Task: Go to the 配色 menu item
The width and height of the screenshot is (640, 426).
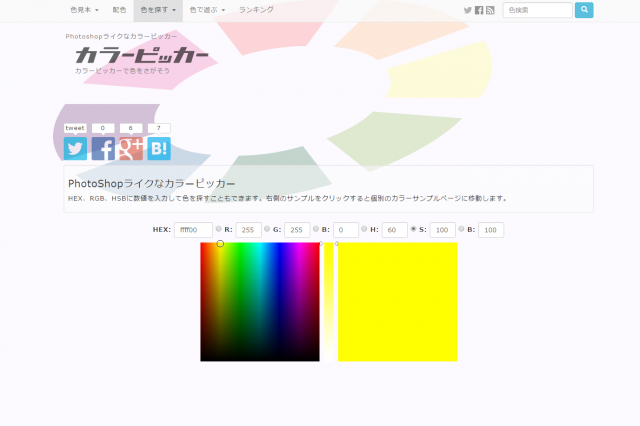Action: pyautogui.click(x=120, y=10)
